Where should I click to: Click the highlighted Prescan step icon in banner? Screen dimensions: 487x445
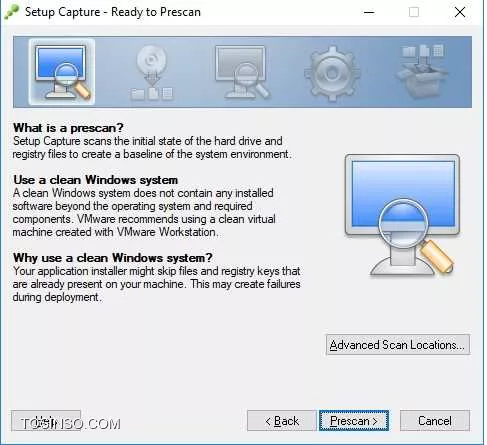pos(62,72)
